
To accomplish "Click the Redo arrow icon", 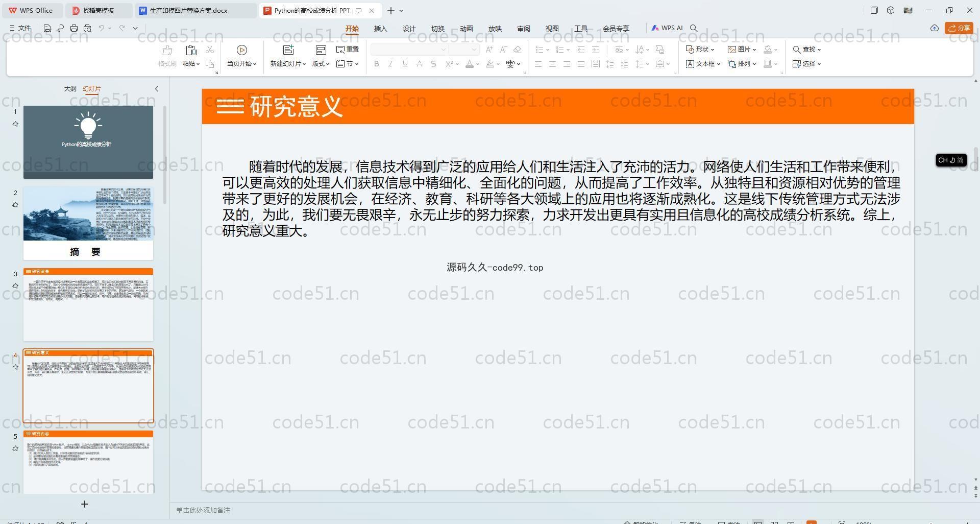I will pos(122,28).
